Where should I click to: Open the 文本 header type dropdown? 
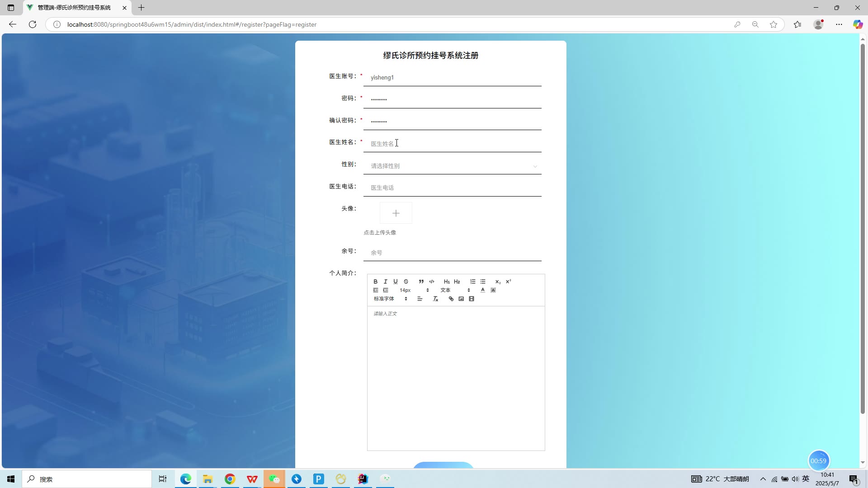pyautogui.click(x=455, y=290)
